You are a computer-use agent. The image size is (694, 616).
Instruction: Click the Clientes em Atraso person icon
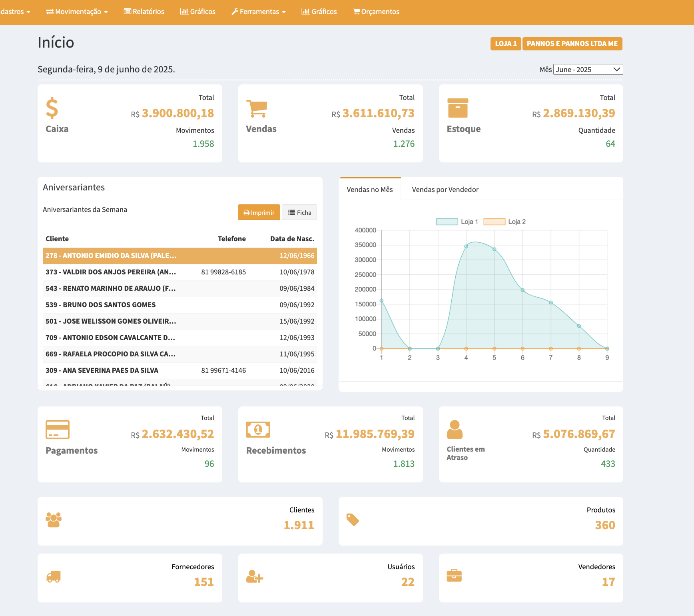click(455, 430)
